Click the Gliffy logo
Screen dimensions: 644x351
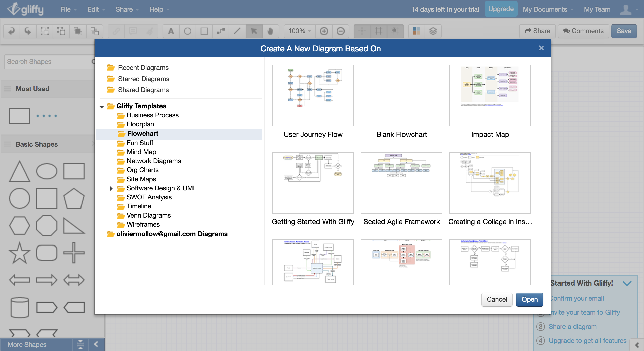point(25,9)
